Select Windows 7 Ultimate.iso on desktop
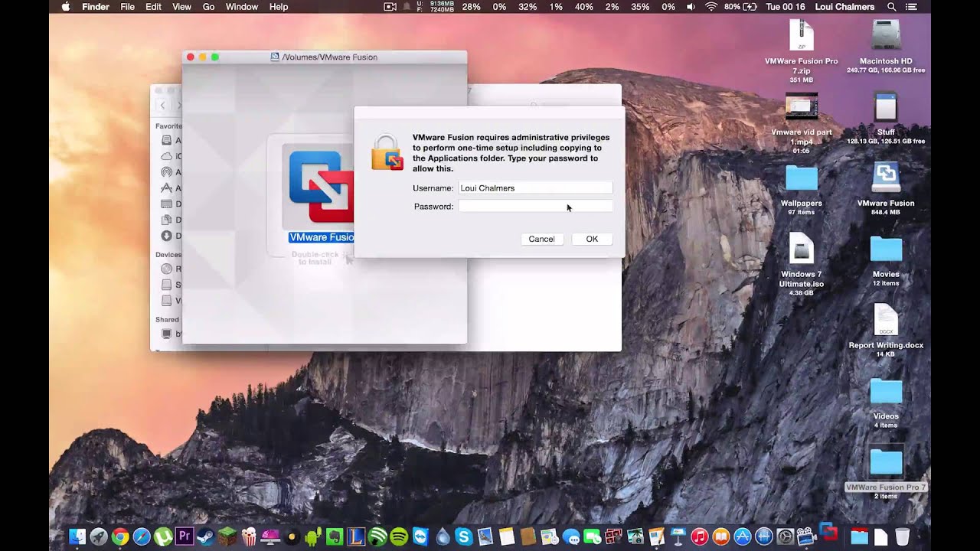980x551 pixels. click(x=802, y=263)
